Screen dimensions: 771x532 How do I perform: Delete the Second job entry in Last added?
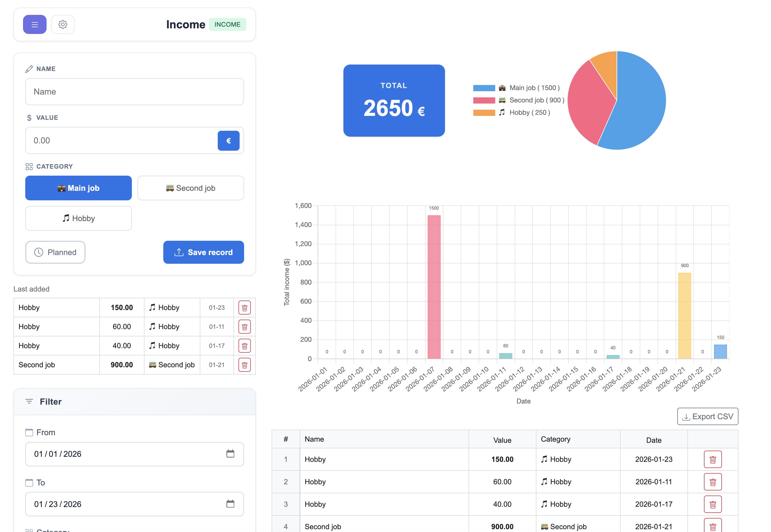coord(244,365)
